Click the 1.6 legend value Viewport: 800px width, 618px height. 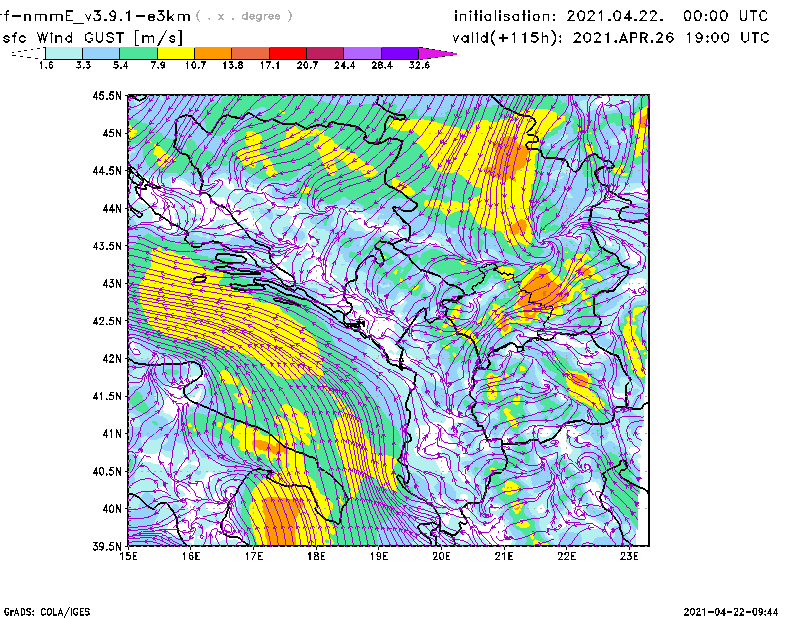(46, 65)
